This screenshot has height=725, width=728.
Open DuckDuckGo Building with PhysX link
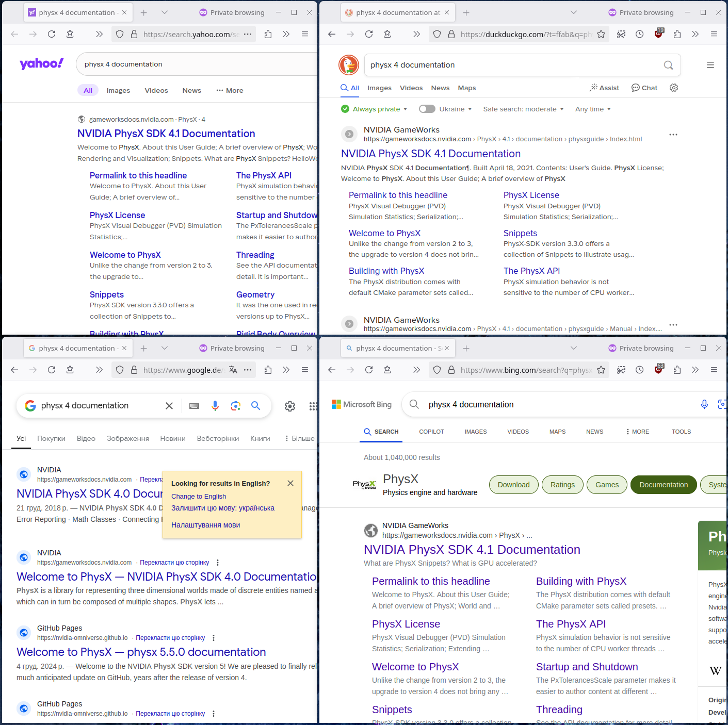386,271
